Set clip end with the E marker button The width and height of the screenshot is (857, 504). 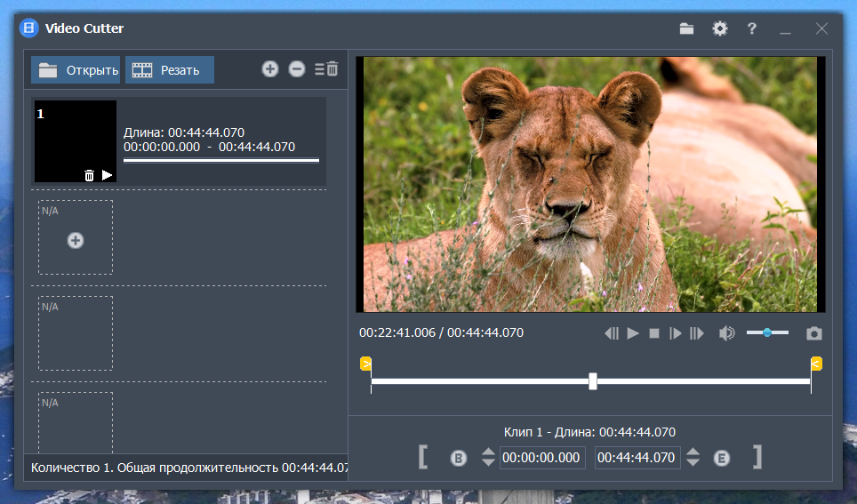click(x=722, y=458)
